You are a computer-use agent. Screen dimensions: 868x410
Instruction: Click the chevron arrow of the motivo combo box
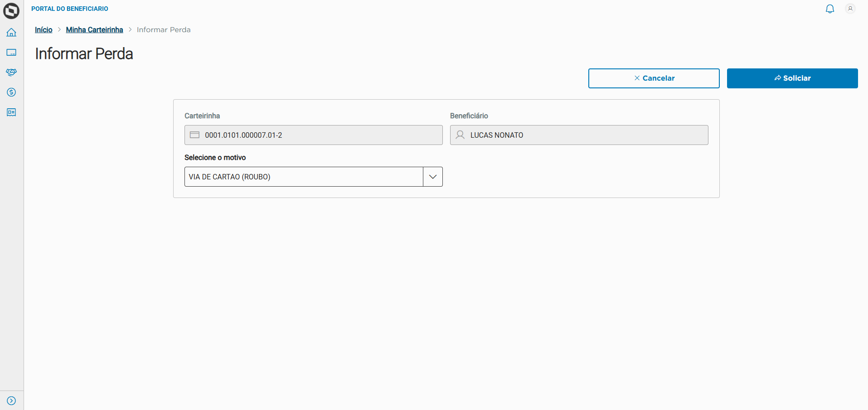(x=433, y=177)
